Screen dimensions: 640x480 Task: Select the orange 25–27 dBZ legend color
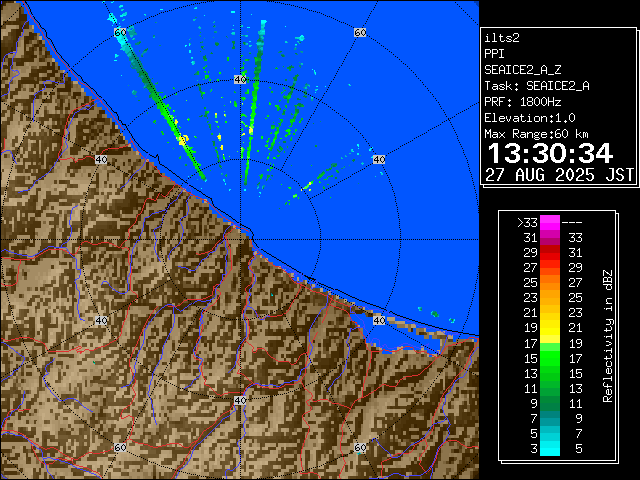point(550,283)
